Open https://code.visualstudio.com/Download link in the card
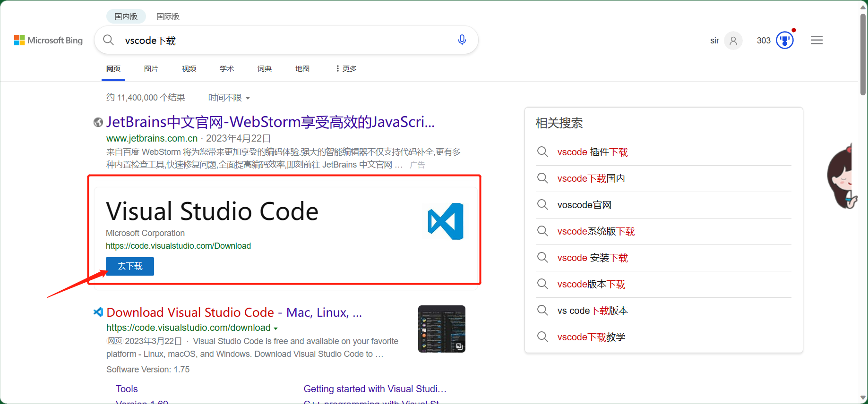The height and width of the screenshot is (404, 868). [x=178, y=246]
